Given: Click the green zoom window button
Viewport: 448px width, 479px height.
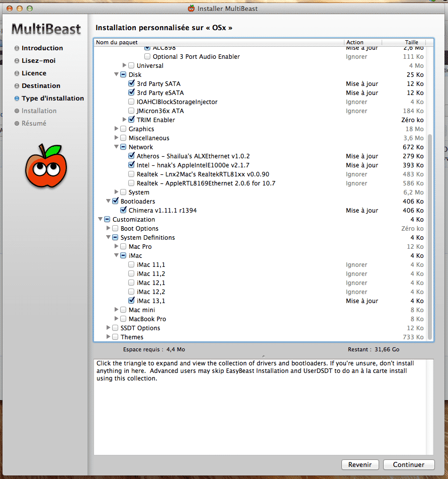Looking at the screenshot, I should [30, 9].
